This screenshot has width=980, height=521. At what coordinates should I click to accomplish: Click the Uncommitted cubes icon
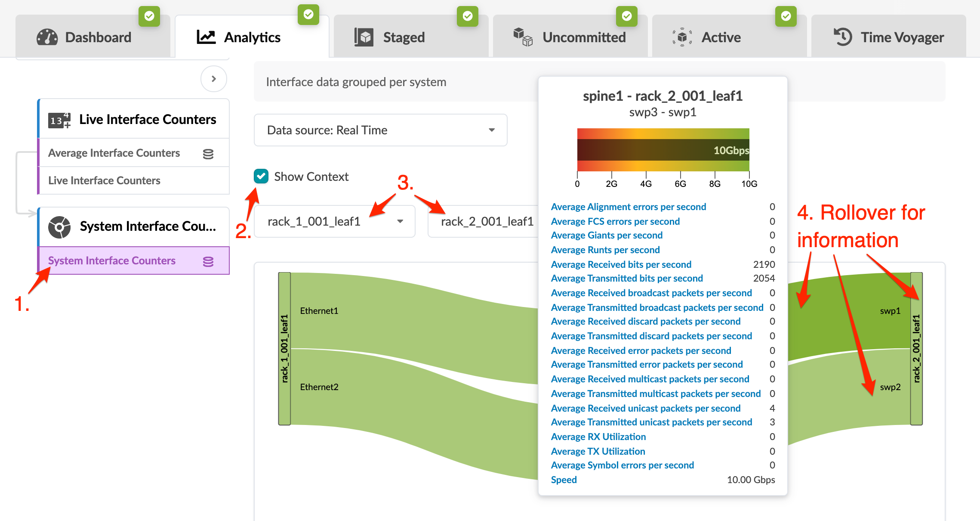coord(523,37)
